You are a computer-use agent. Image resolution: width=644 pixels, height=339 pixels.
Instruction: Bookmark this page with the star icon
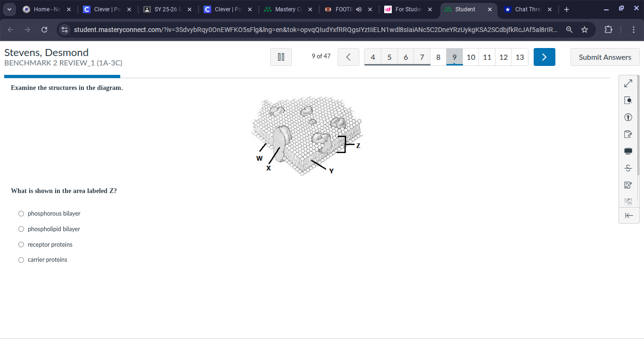(585, 30)
